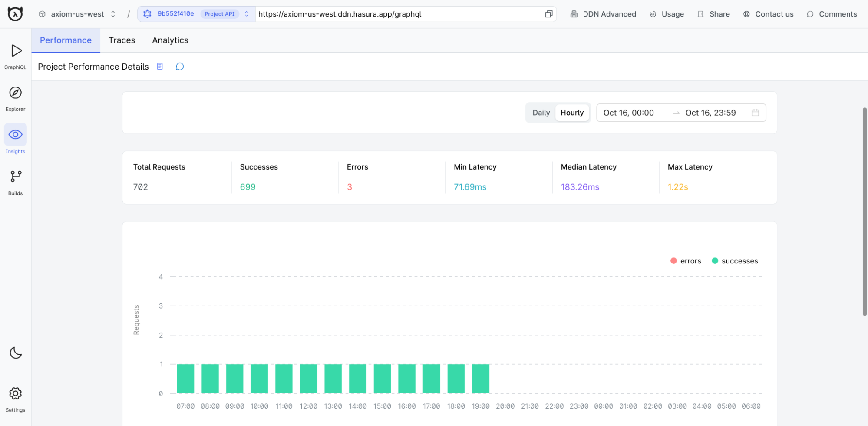The width and height of the screenshot is (868, 426).
Task: Switch to the Traces tab
Action: 122,40
